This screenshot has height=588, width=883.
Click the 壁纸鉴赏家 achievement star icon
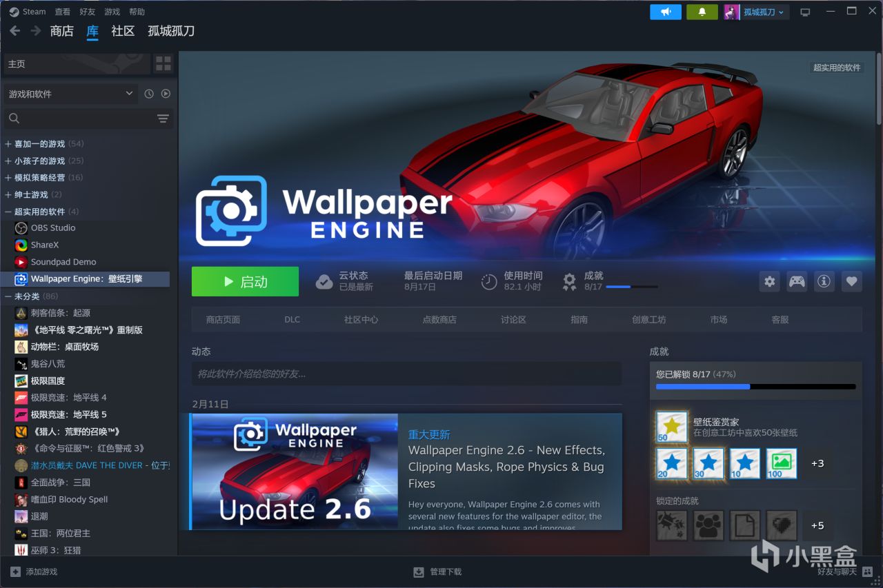click(671, 427)
